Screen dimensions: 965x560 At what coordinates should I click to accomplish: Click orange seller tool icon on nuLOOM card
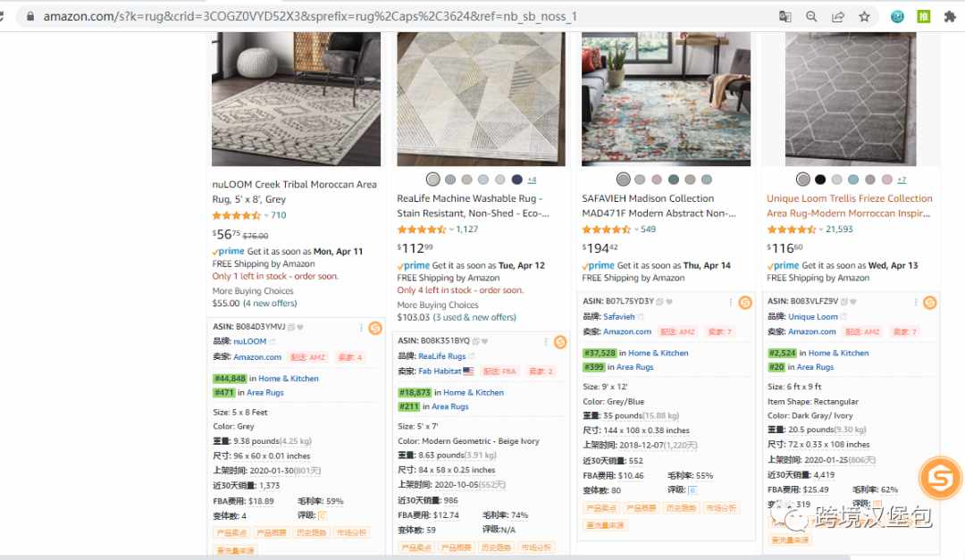click(374, 328)
